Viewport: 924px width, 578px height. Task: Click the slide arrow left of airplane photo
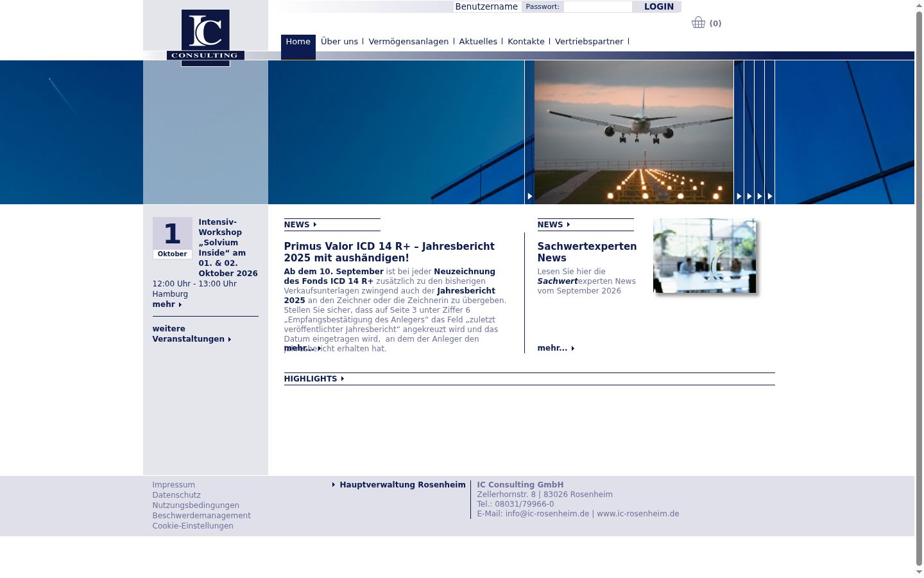point(529,196)
